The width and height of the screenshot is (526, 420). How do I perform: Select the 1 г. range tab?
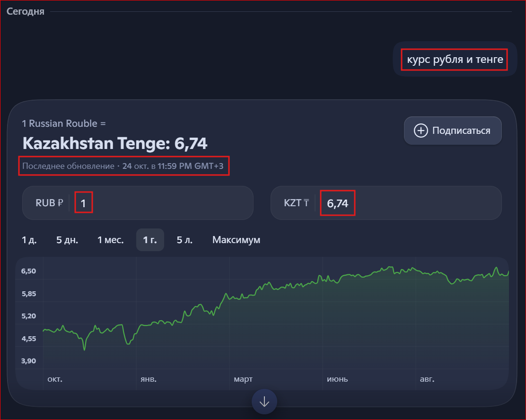150,240
